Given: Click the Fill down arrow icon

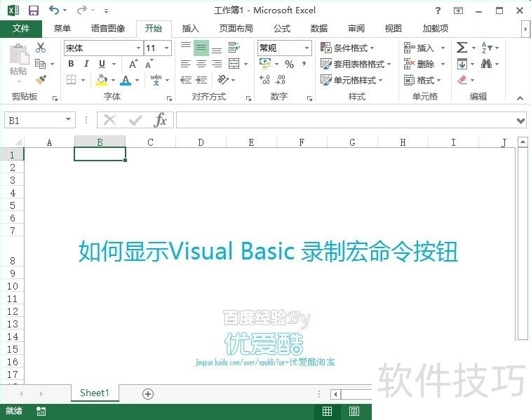Looking at the screenshot, I should point(462,64).
